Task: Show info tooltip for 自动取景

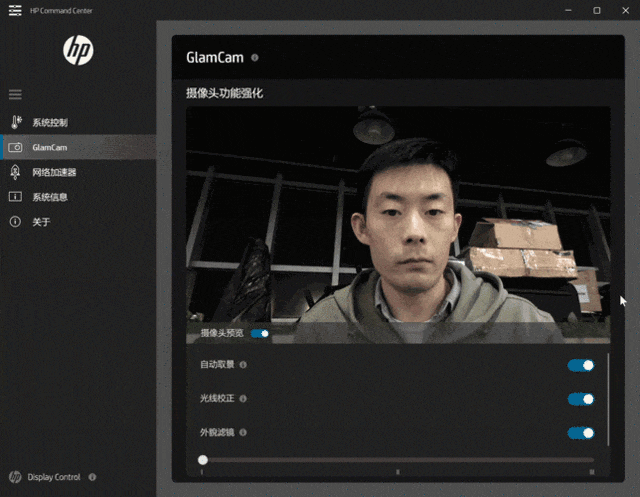Action: [243, 365]
